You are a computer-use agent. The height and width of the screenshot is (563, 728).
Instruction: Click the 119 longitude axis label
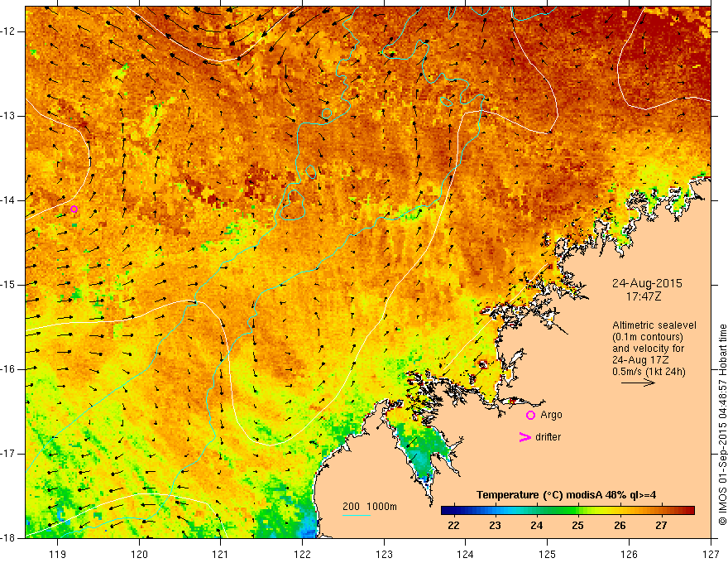coord(58,554)
